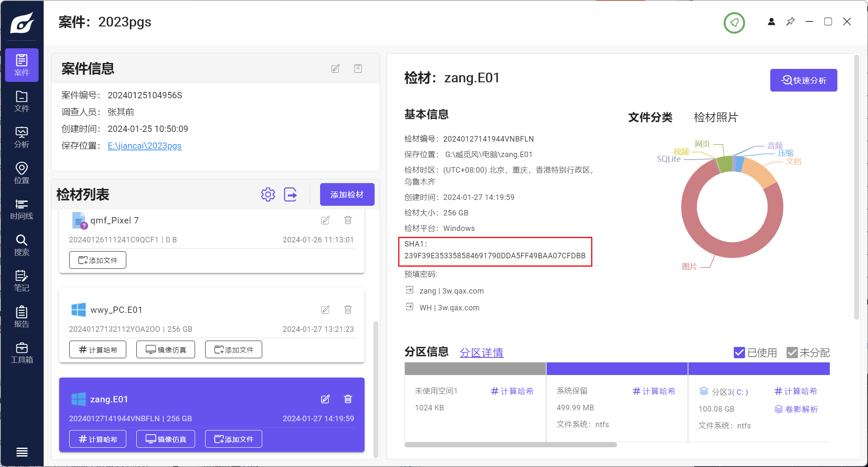Viewport: 868px width, 467px height.
Task: Open the user account icon
Action: pos(771,22)
